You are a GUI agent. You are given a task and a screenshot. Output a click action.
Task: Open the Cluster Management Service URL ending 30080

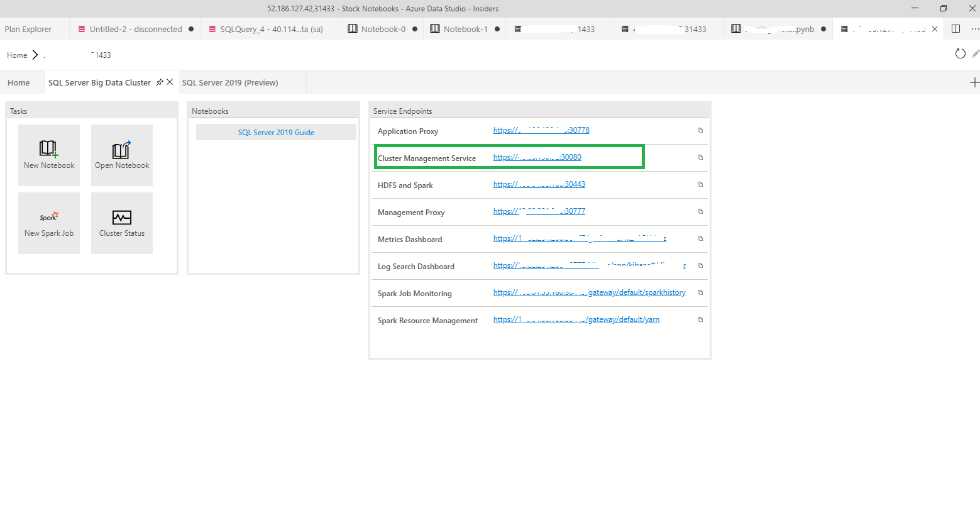click(x=537, y=157)
